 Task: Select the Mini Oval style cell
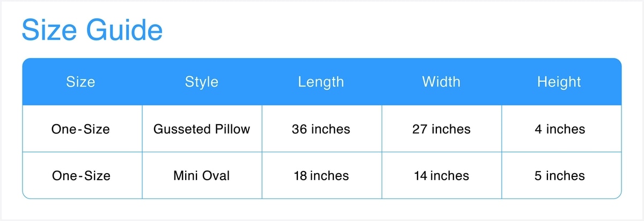[202, 176]
